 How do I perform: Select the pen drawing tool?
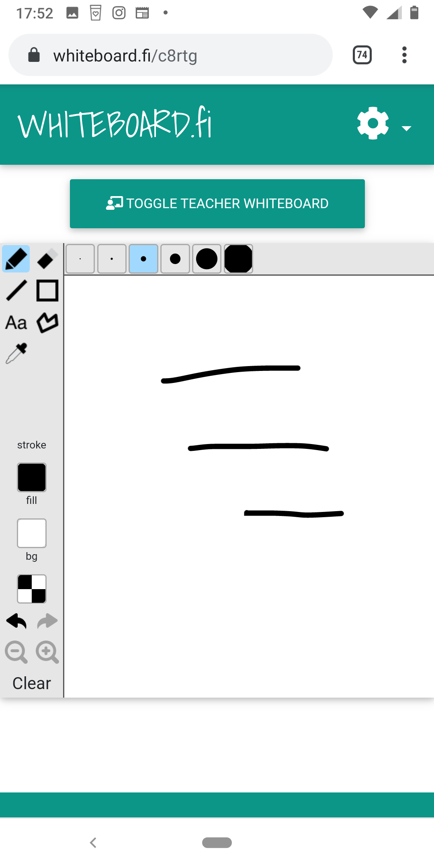16,259
